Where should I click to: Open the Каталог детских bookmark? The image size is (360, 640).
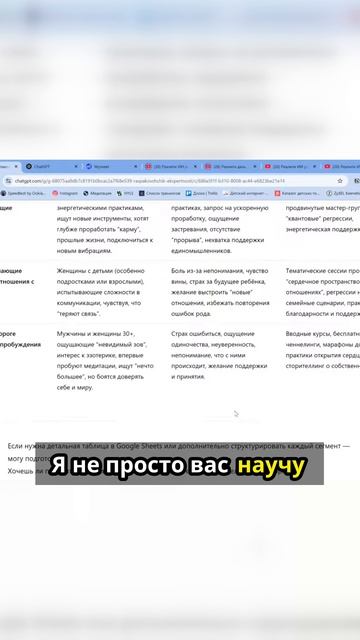(x=298, y=193)
